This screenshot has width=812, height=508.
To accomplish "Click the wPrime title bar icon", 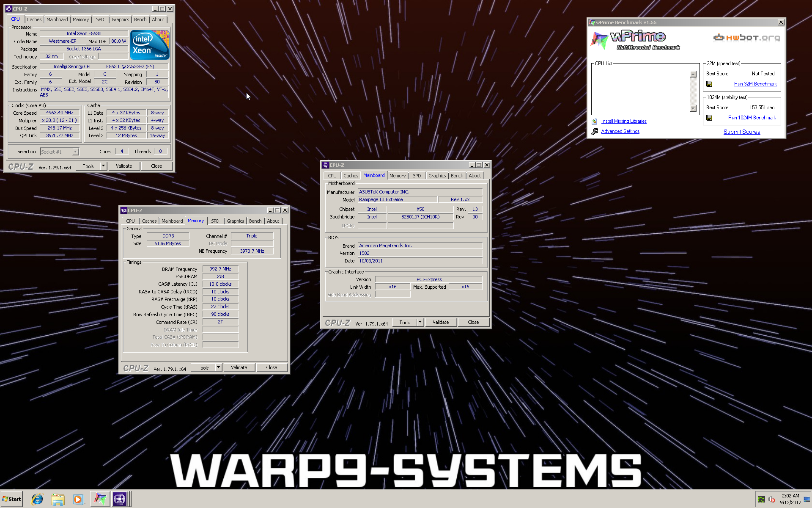I will [x=592, y=22].
